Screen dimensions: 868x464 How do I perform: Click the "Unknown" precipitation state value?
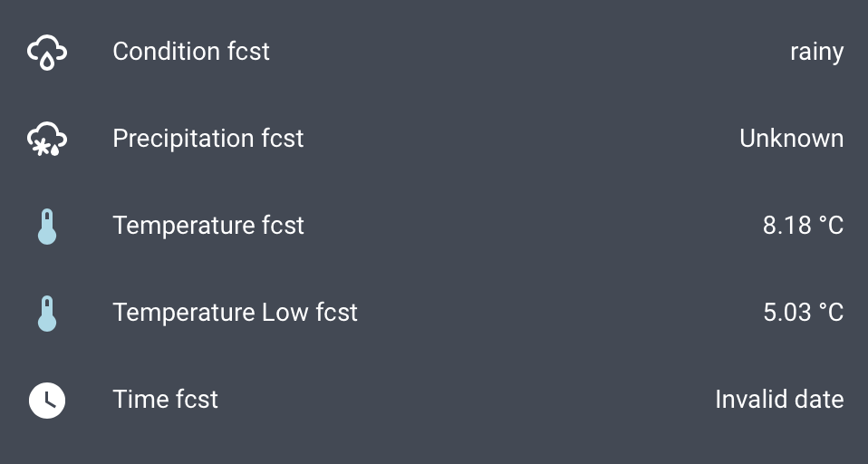click(x=791, y=139)
